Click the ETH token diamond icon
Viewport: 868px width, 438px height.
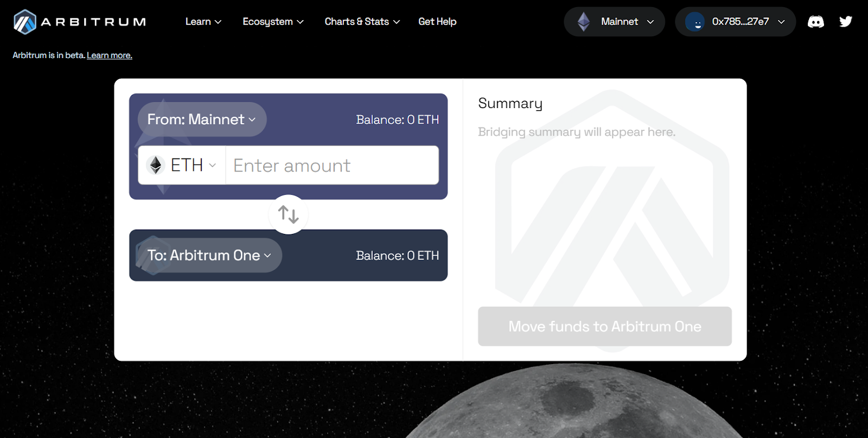[156, 165]
